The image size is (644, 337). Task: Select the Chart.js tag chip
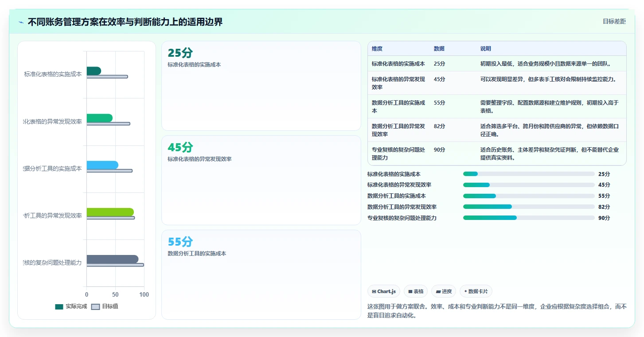384,291
